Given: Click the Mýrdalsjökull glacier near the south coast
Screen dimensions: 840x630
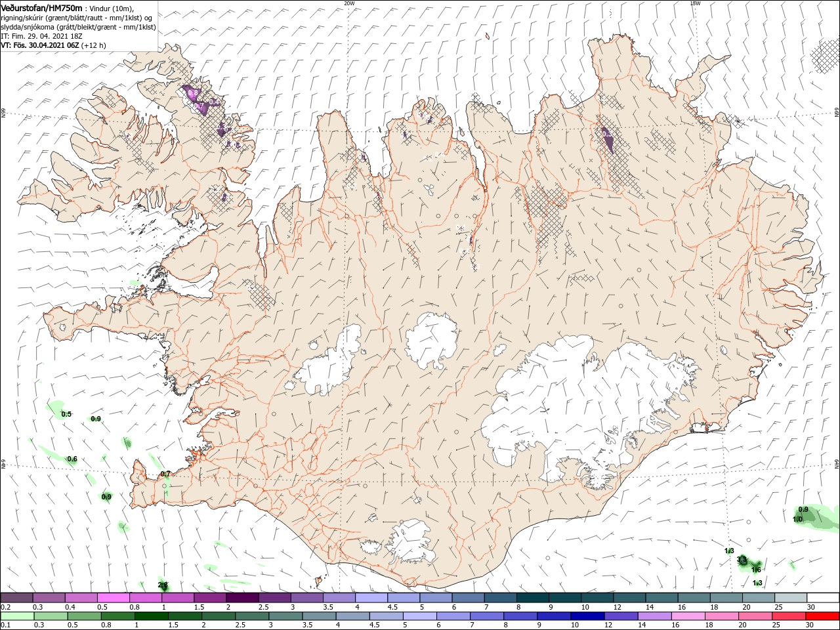Looking at the screenshot, I should [x=410, y=540].
